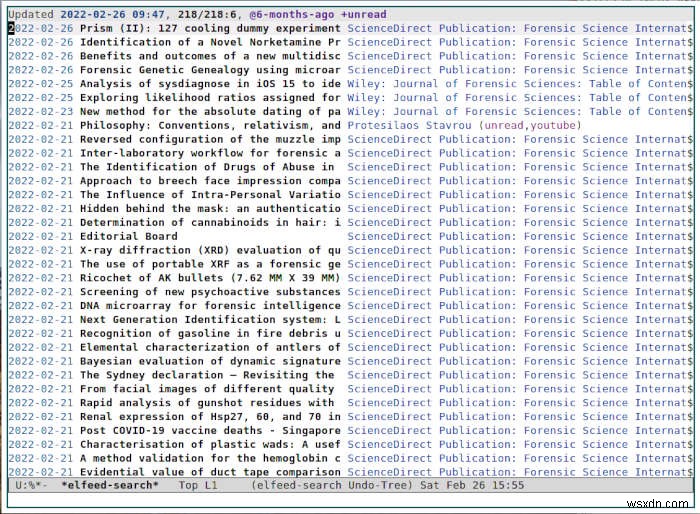
Task: Select 'Inter-laboratory workflow for forensic a' entry
Action: [210, 153]
